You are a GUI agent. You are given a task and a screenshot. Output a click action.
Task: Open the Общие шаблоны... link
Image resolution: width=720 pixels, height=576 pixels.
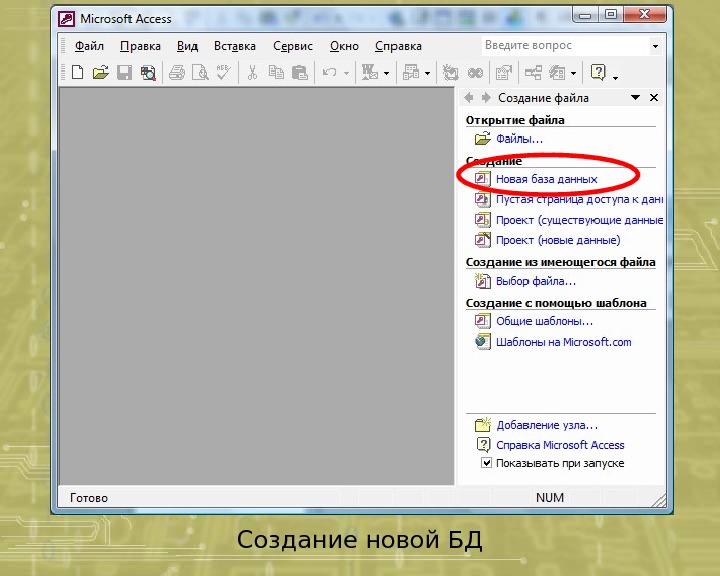[x=544, y=321]
